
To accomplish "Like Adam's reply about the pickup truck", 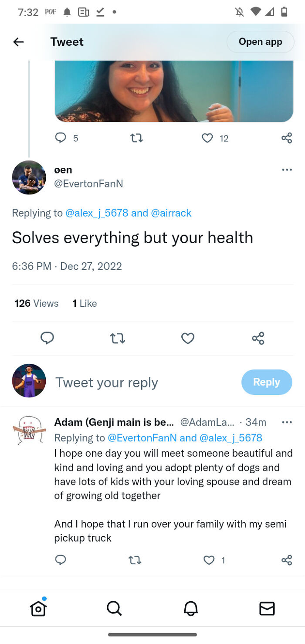I will point(209,560).
